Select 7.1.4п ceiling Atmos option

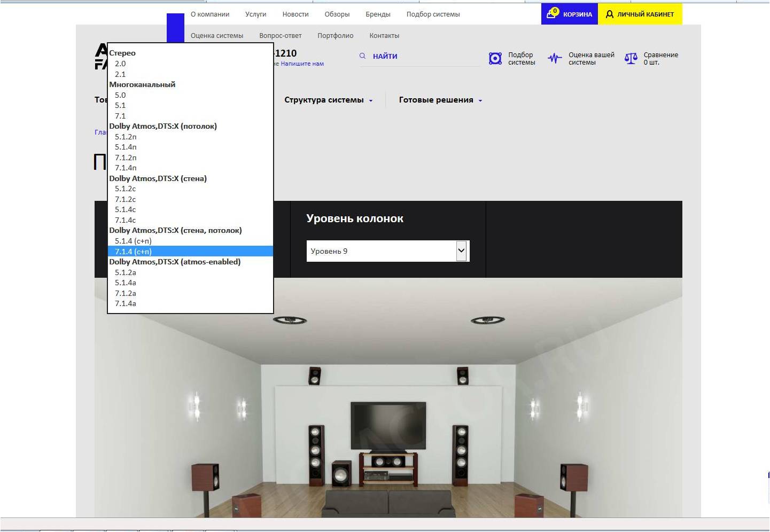click(x=190, y=168)
